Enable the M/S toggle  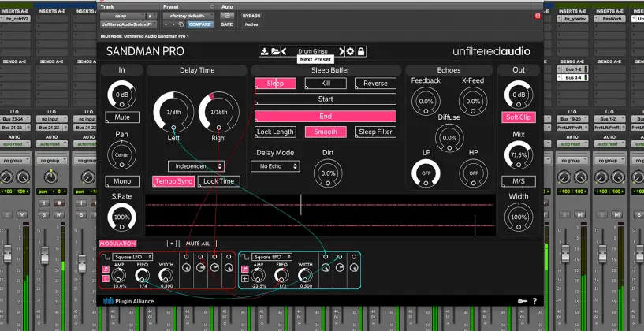tap(519, 181)
